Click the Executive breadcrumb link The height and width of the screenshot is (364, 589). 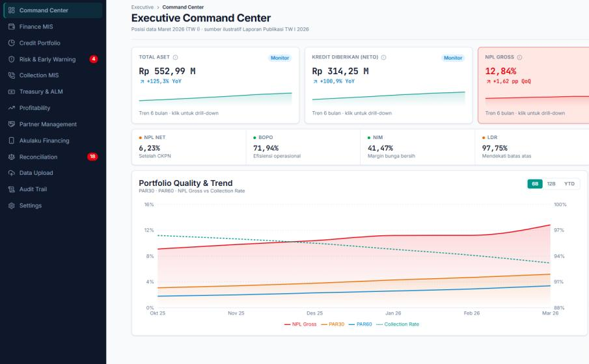[x=143, y=7]
